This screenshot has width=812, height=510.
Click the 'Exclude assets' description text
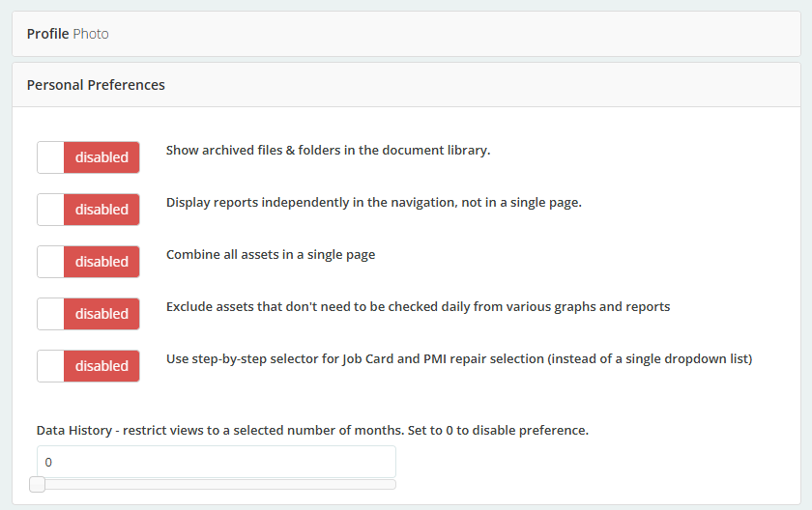tap(418, 307)
